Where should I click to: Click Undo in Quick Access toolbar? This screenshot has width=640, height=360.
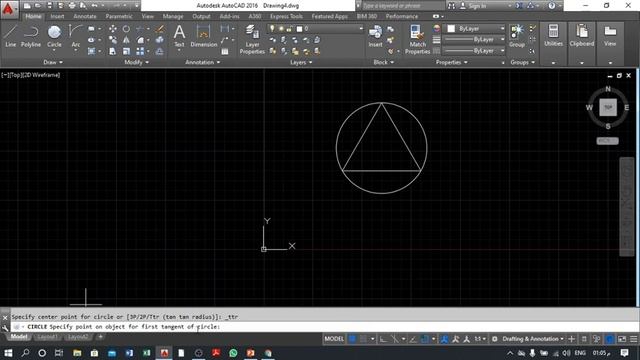coord(95,6)
